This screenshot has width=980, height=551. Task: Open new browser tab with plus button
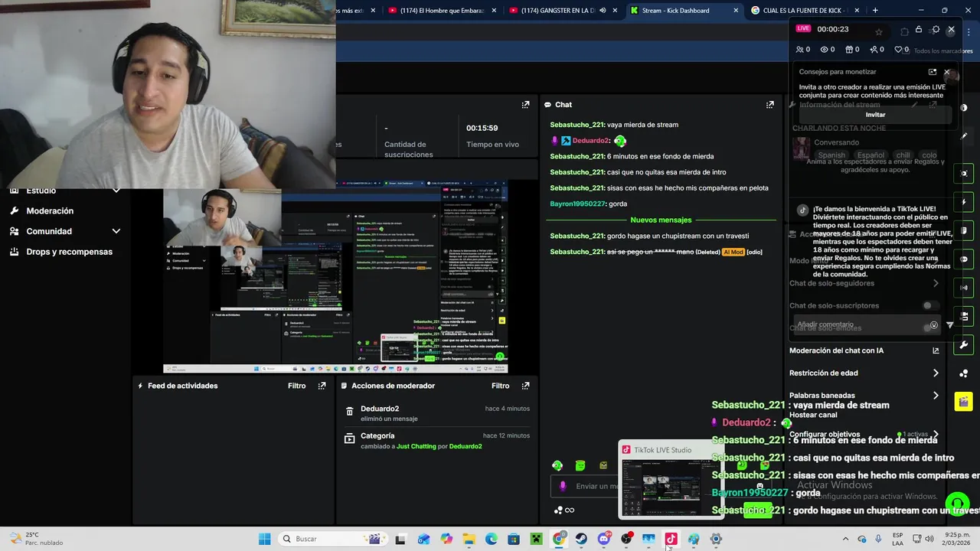coord(875,11)
